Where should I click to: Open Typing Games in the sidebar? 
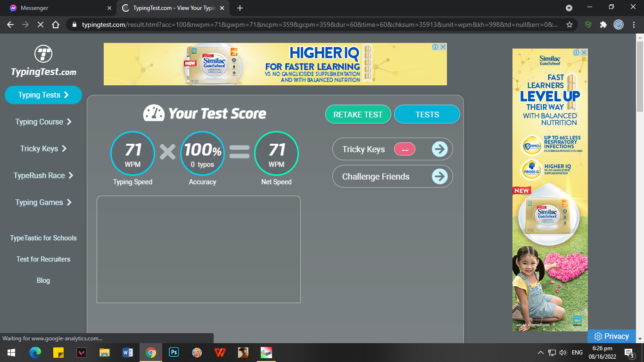(43, 202)
